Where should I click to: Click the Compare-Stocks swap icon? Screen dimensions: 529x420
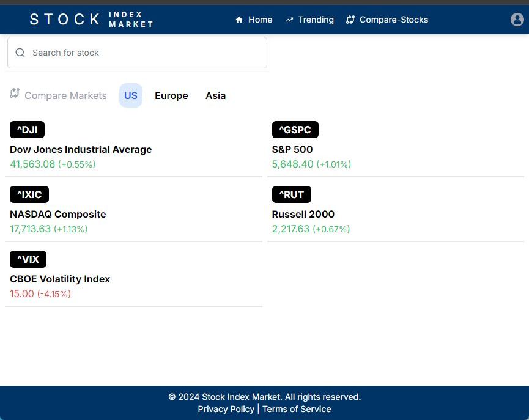[350, 20]
